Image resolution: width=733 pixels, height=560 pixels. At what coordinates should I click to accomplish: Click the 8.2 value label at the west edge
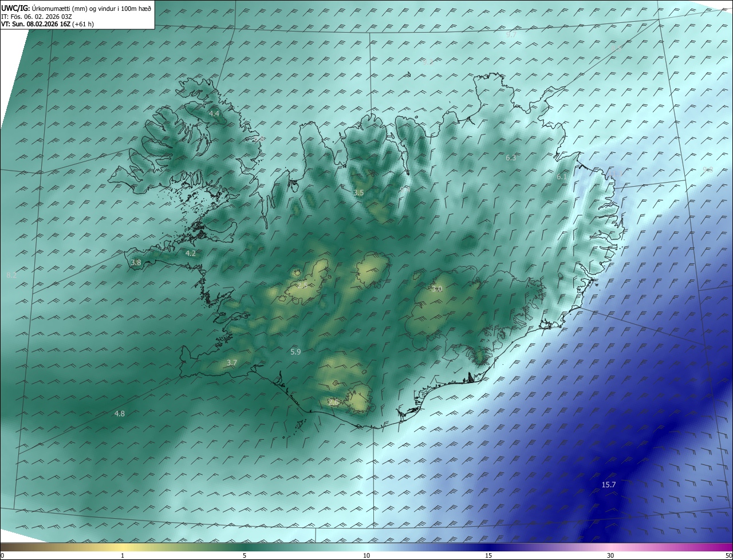click(x=11, y=275)
